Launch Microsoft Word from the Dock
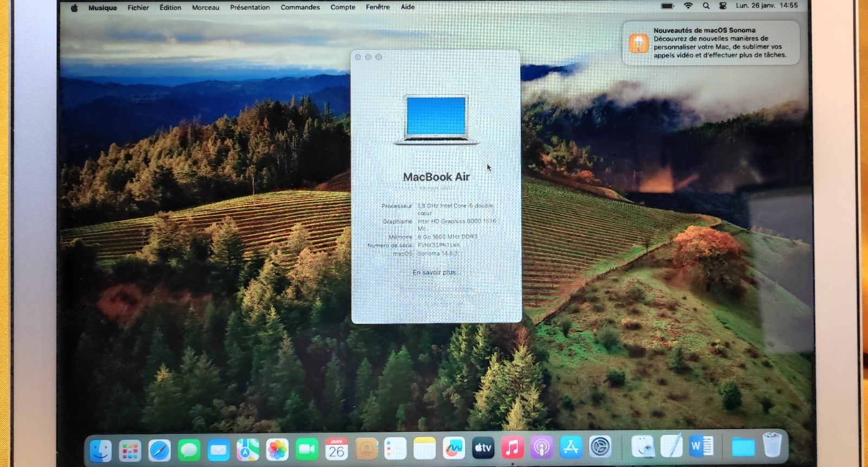 tap(701, 446)
